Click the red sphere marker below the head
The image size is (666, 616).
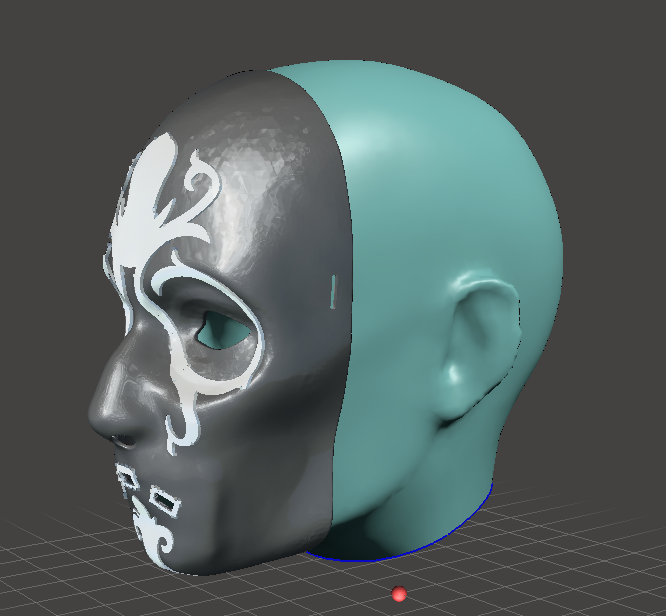[x=399, y=594]
